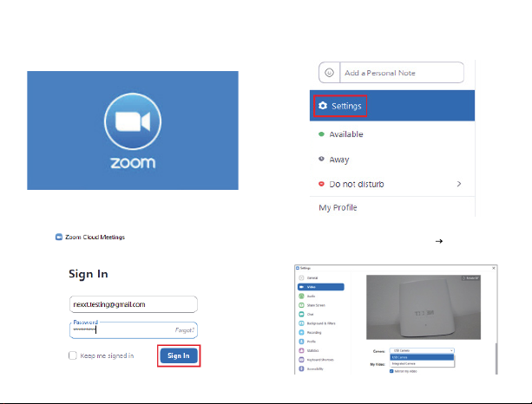This screenshot has width=532, height=404.
Task: Select Settings label in the profile menu
Action: coord(346,106)
